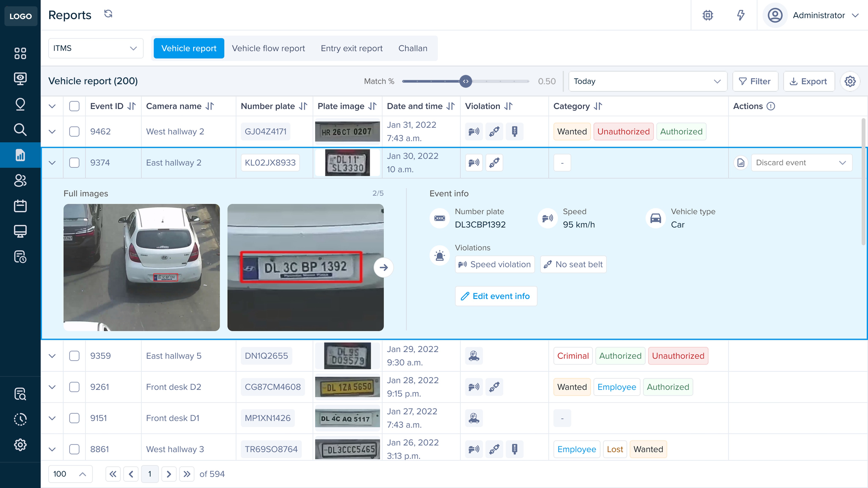Click the Edit event info button
Viewport: 868px width, 488px height.
coord(496,296)
